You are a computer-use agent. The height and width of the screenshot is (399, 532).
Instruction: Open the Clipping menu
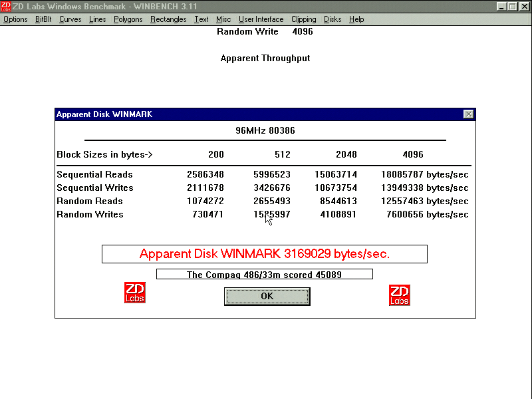pos(303,19)
